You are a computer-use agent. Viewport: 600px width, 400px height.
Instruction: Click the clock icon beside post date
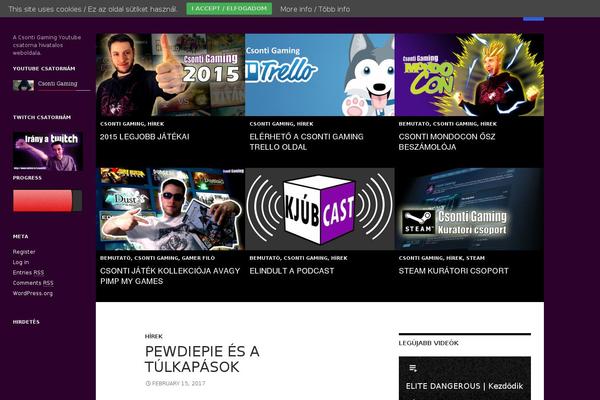coord(148,383)
